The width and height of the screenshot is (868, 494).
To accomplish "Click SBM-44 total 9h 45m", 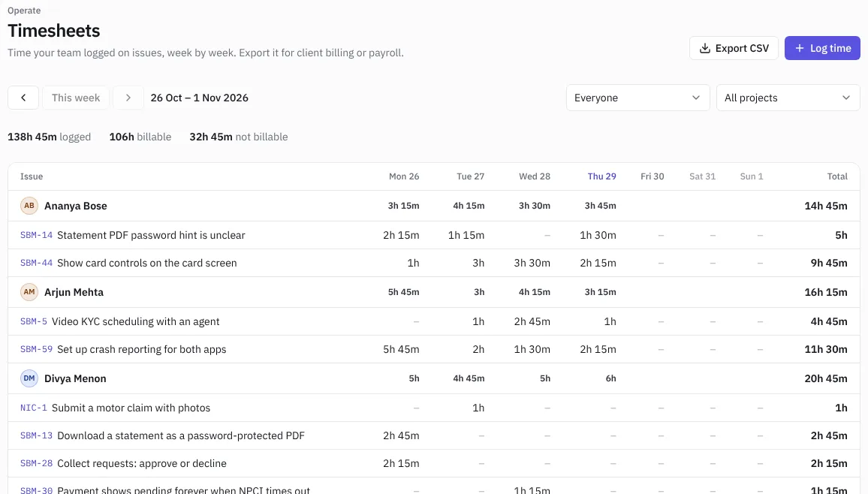I will pos(829,263).
